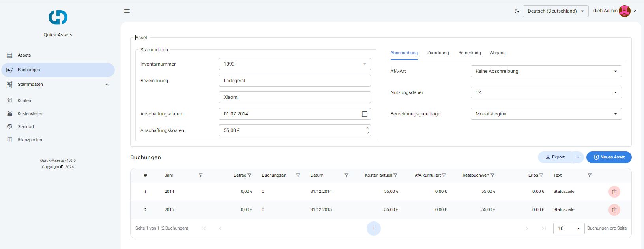
Task: Open the Abgang tab
Action: pyautogui.click(x=498, y=53)
